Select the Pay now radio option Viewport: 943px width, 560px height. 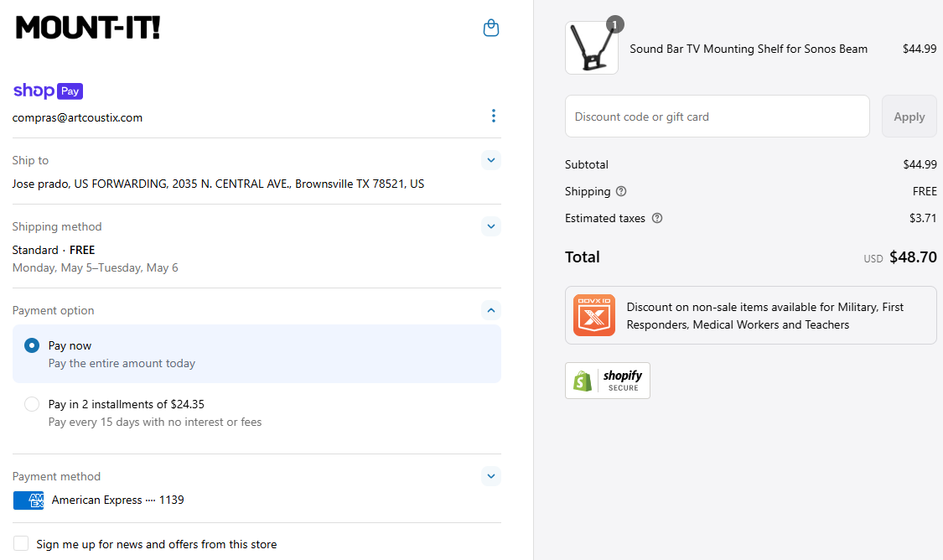coord(32,345)
